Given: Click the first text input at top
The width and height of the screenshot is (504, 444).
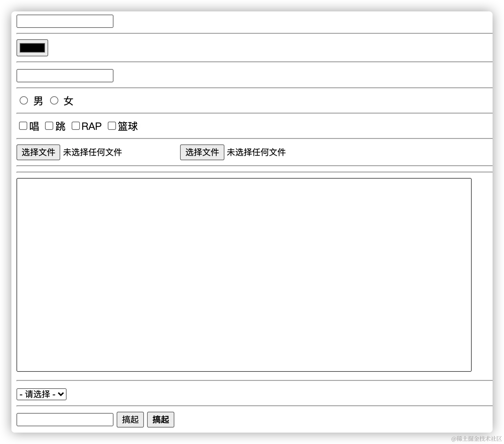Looking at the screenshot, I should [65, 21].
